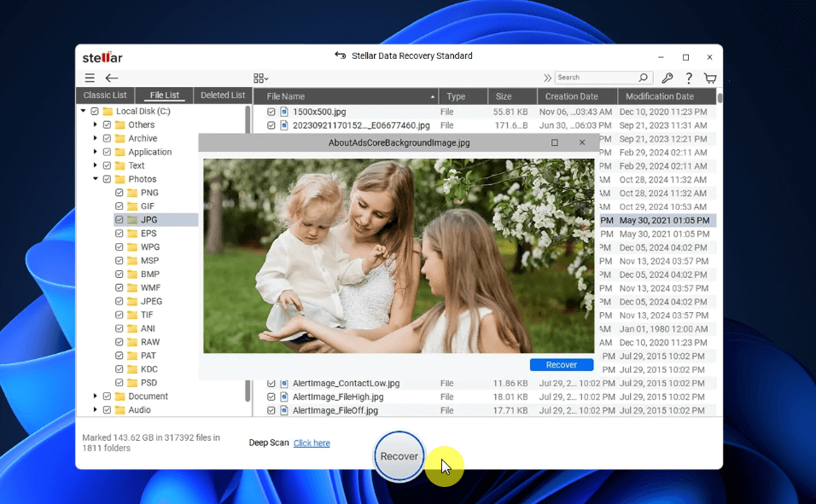This screenshot has width=816, height=504.
Task: Switch to the Deleted List tab
Action: [223, 96]
